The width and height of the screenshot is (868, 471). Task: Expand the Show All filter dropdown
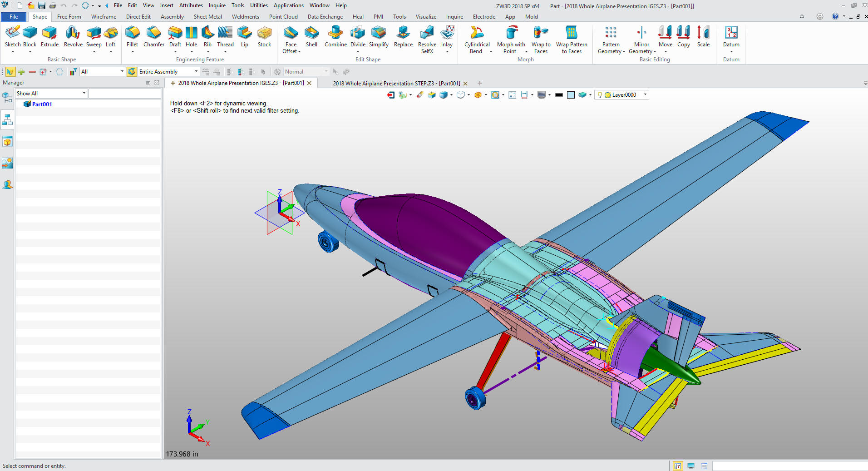point(84,94)
